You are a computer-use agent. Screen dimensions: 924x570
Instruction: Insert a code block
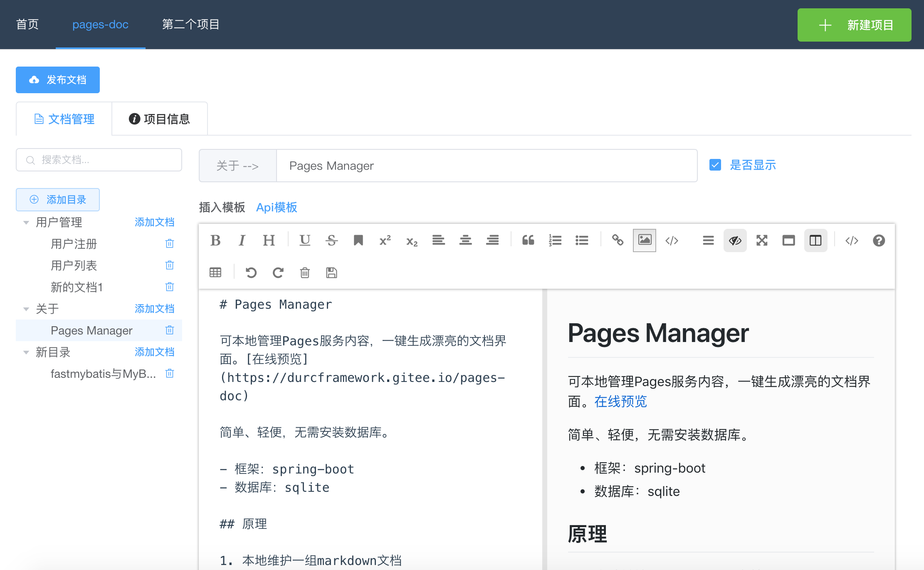pyautogui.click(x=672, y=240)
